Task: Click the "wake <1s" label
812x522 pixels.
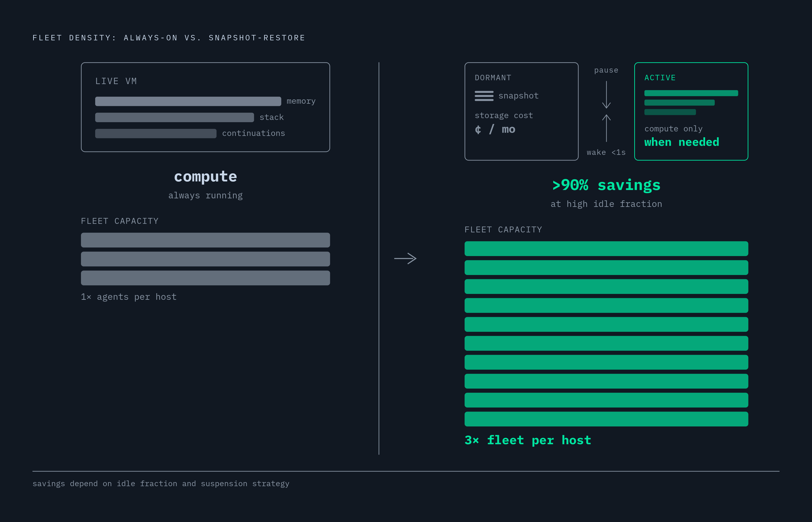Action: click(x=606, y=153)
